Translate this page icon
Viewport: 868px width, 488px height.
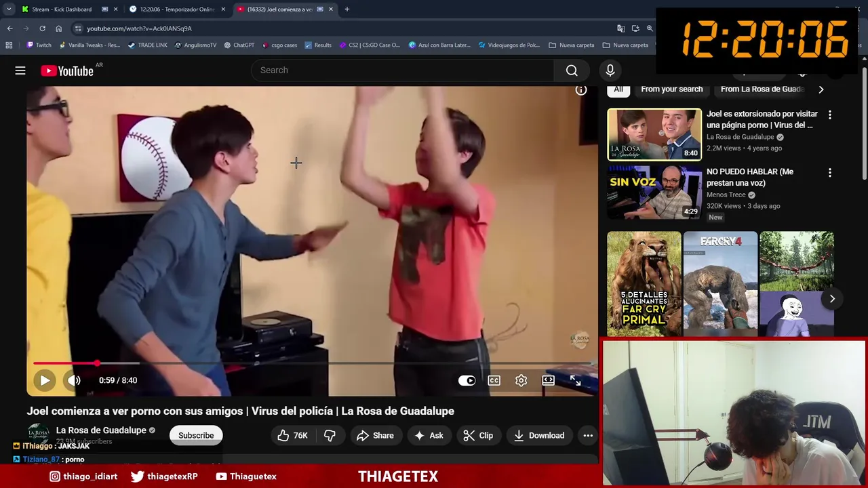pos(620,28)
